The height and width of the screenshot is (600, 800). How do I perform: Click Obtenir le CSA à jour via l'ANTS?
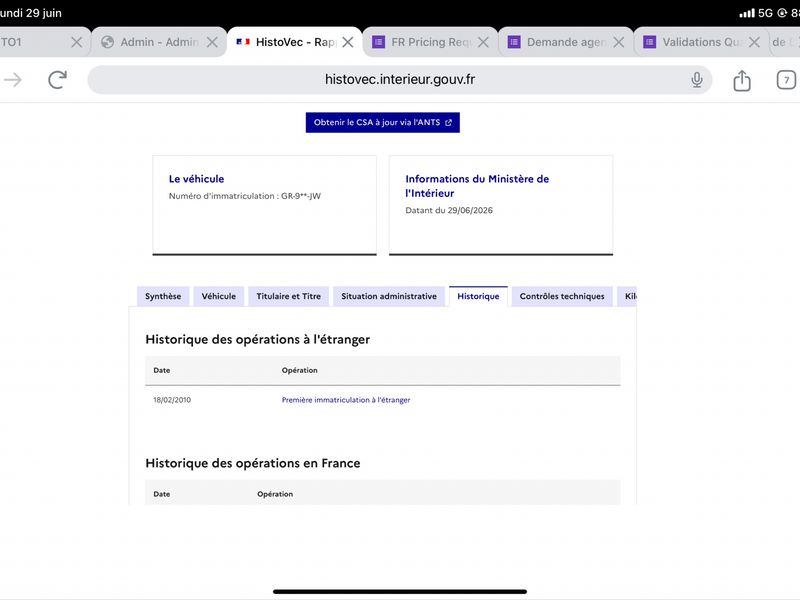[383, 122]
